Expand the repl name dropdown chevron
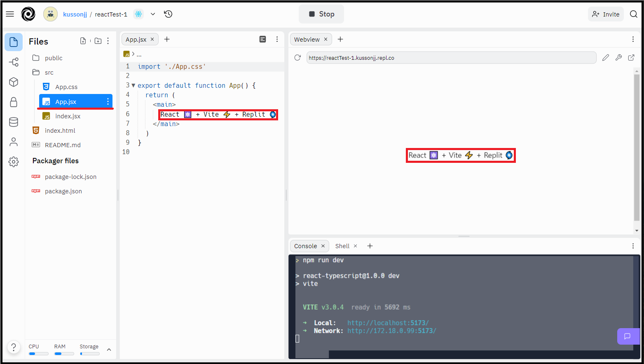 [x=153, y=14]
